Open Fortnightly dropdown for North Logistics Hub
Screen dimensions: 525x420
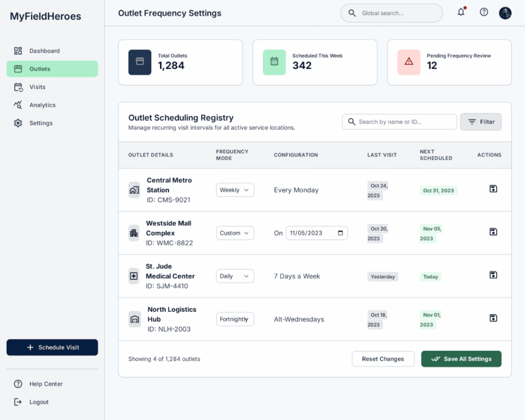click(x=234, y=319)
